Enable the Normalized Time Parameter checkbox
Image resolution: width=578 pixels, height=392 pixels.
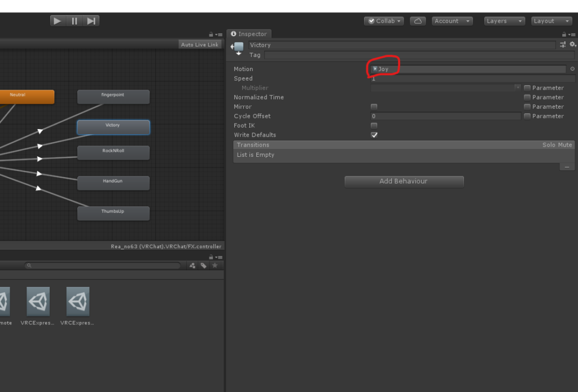[527, 97]
